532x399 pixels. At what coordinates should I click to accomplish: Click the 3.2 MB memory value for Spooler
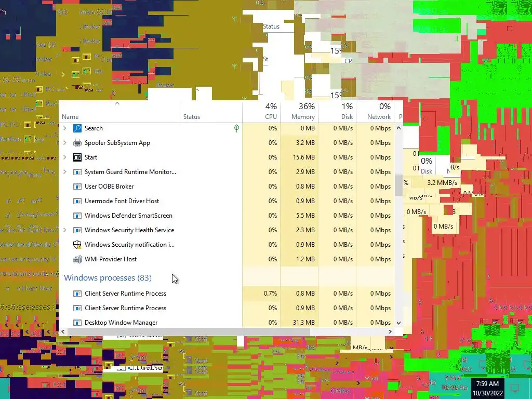click(305, 143)
